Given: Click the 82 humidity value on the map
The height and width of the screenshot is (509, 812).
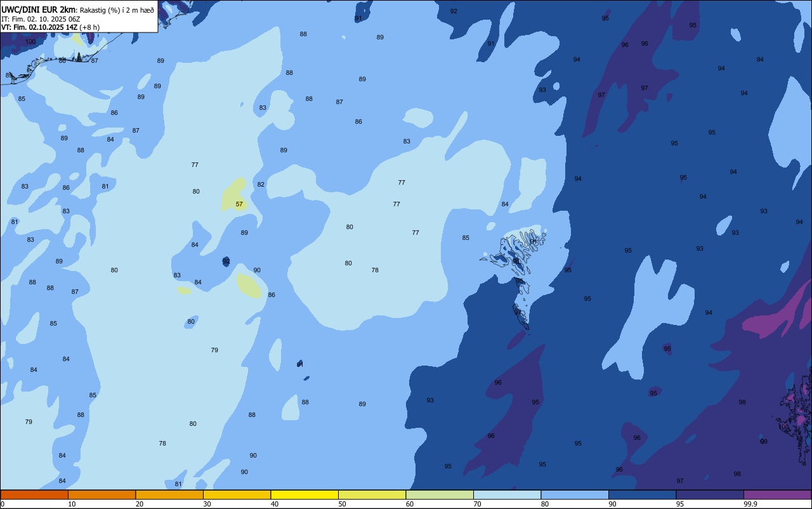Looking at the screenshot, I should tap(261, 185).
